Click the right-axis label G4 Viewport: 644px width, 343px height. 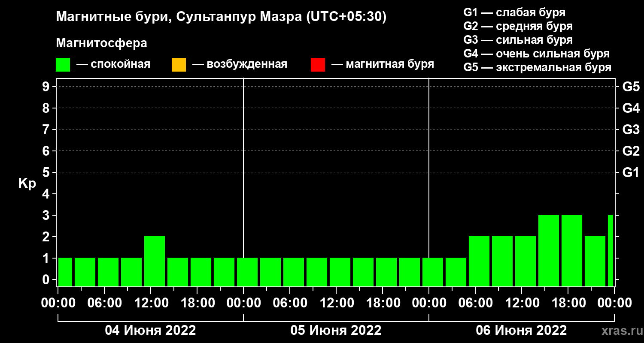(x=631, y=108)
